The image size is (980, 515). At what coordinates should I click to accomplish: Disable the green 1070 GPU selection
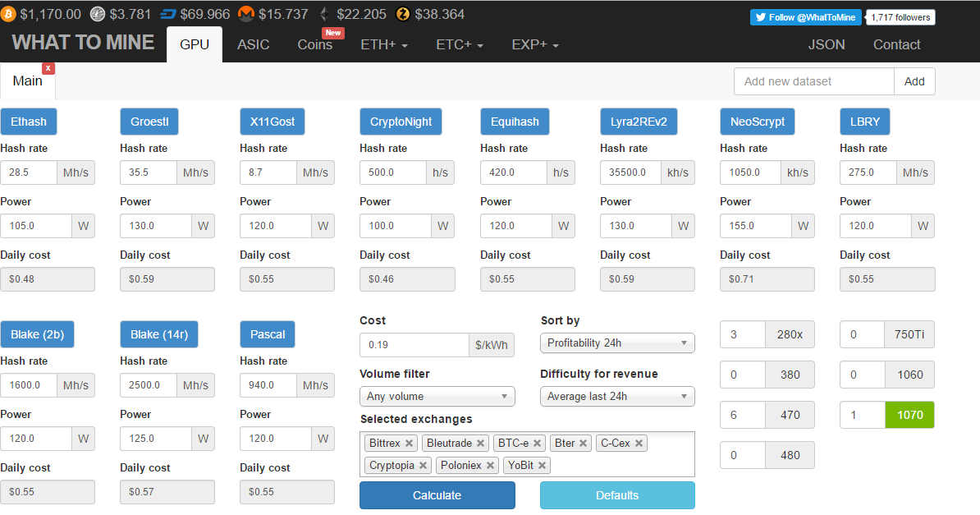909,415
